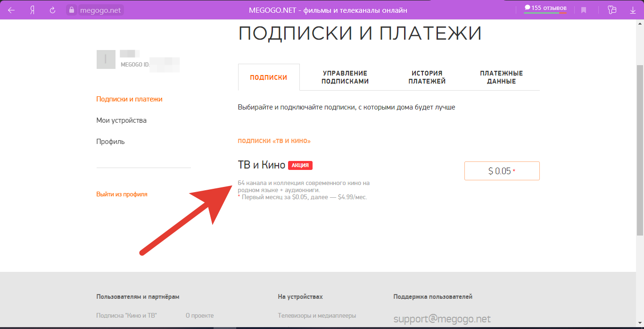Open downloads with the download arrow icon
644x329 pixels.
(x=633, y=10)
